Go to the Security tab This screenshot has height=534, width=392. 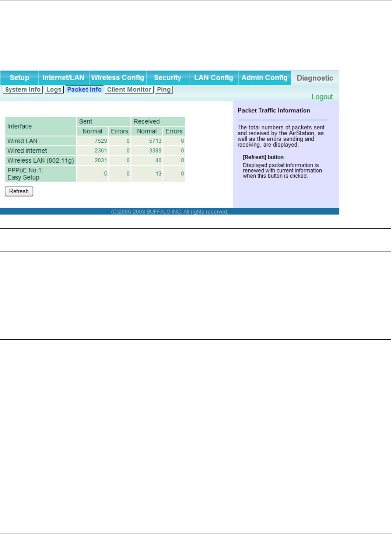point(168,78)
